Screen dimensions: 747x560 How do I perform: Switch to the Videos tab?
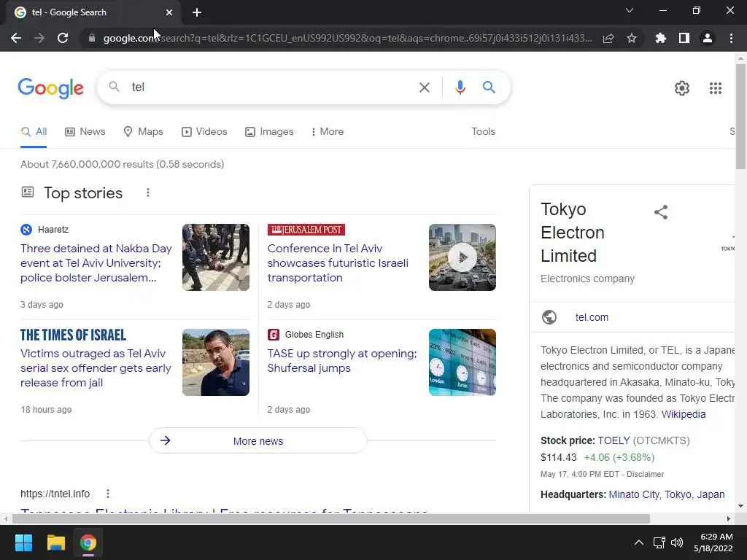(204, 131)
